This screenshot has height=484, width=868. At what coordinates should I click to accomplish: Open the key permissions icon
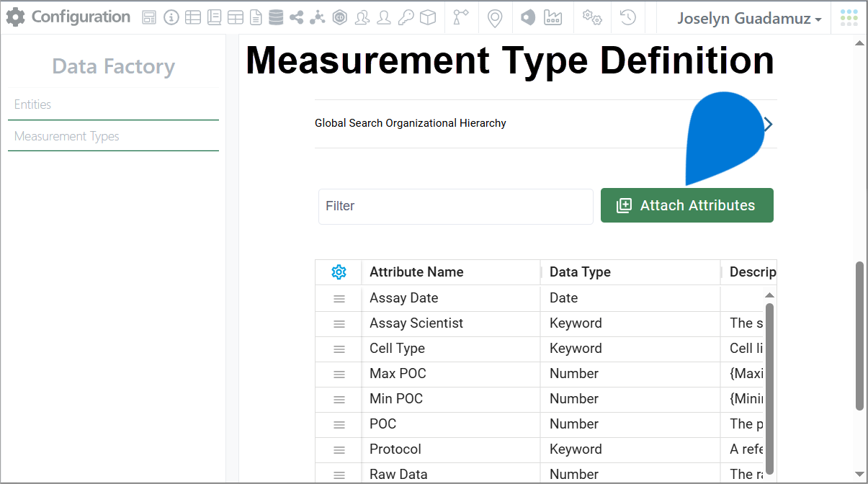click(x=406, y=18)
